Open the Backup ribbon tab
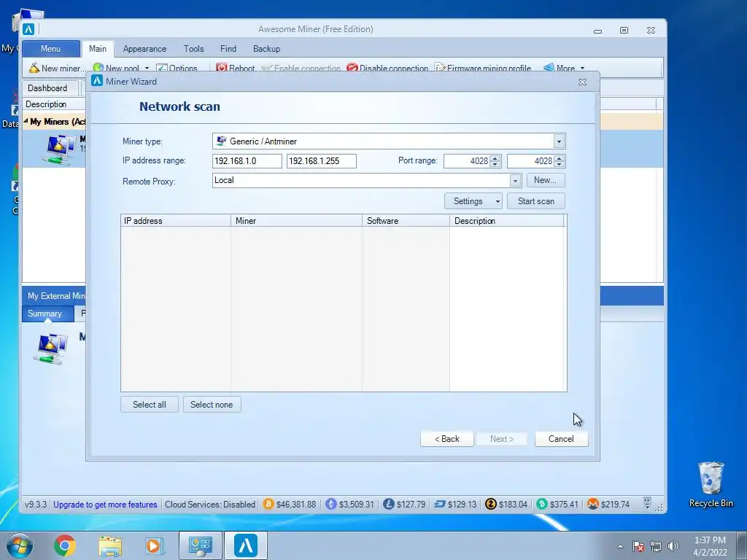This screenshot has height=560, width=747. click(267, 49)
